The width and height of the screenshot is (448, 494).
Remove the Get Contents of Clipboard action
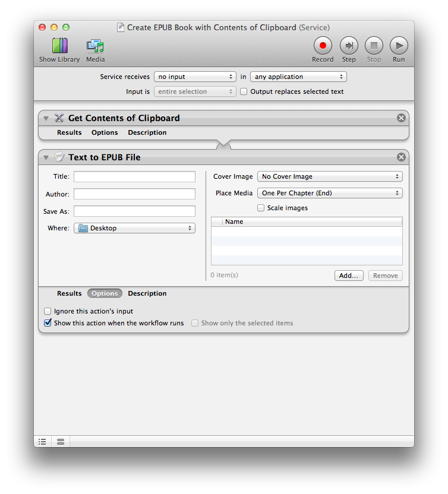[401, 118]
